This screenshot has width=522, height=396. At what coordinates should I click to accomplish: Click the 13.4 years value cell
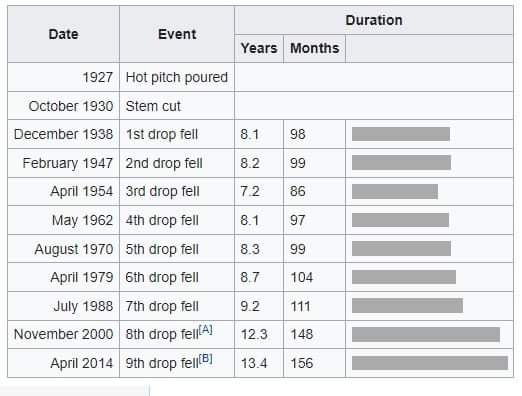click(x=259, y=363)
